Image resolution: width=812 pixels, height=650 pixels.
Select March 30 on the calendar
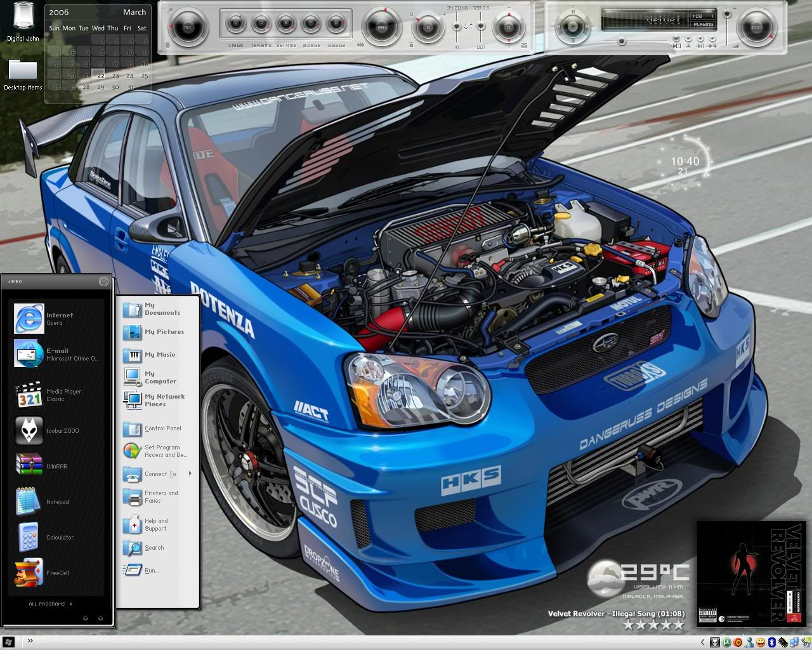pos(115,87)
